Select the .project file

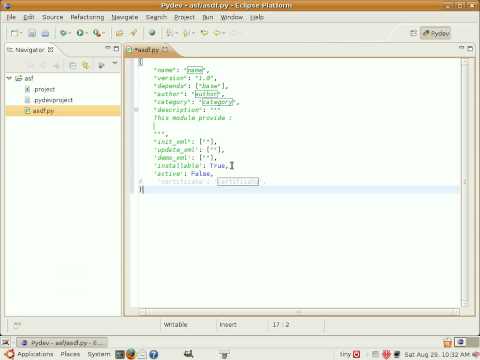40,89
